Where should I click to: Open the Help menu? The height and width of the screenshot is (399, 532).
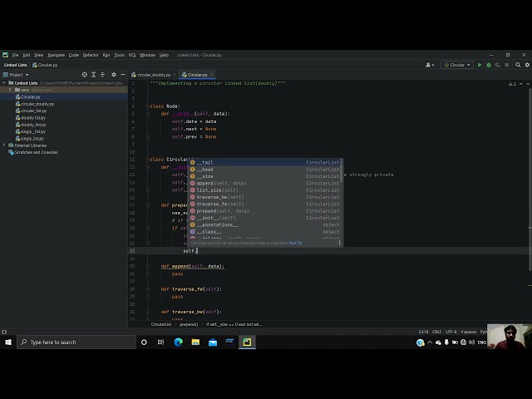point(164,55)
